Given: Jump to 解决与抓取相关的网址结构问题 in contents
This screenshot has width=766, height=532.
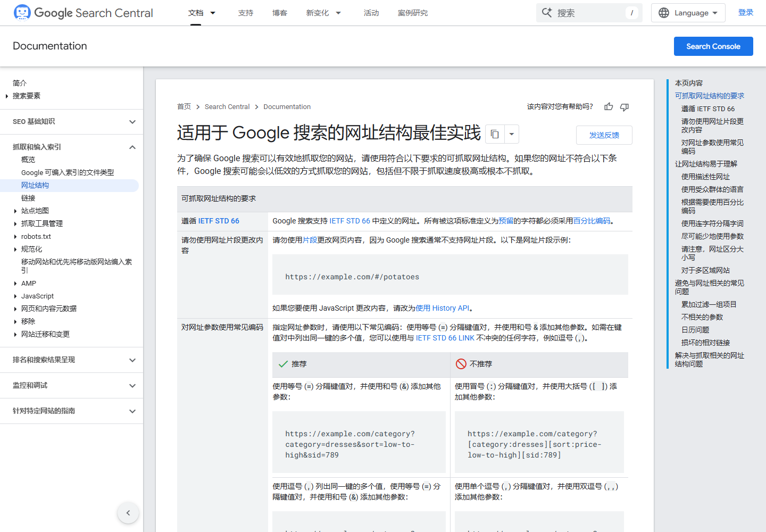Looking at the screenshot, I should coord(710,360).
